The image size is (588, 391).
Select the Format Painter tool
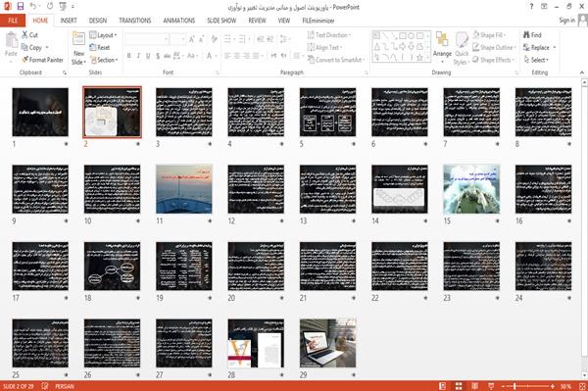tap(42, 60)
